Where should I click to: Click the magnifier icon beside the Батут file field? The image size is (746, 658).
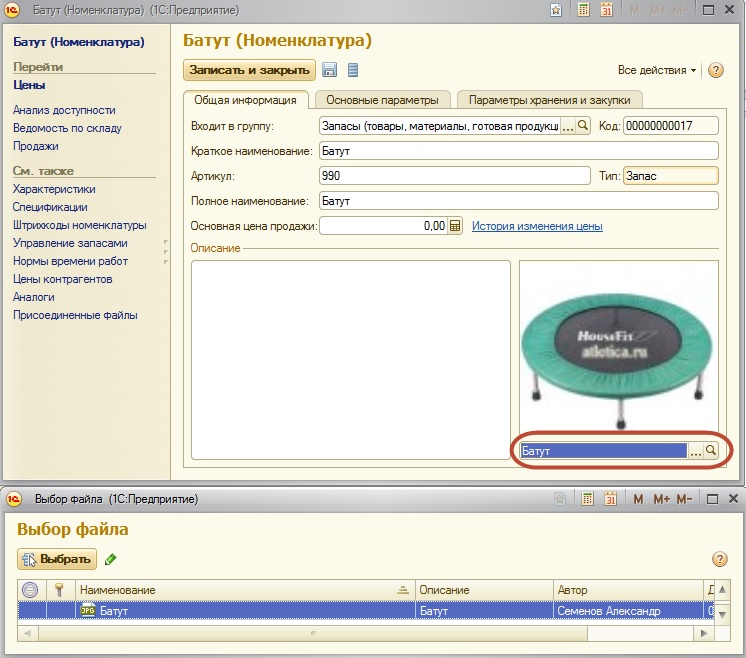[x=711, y=451]
